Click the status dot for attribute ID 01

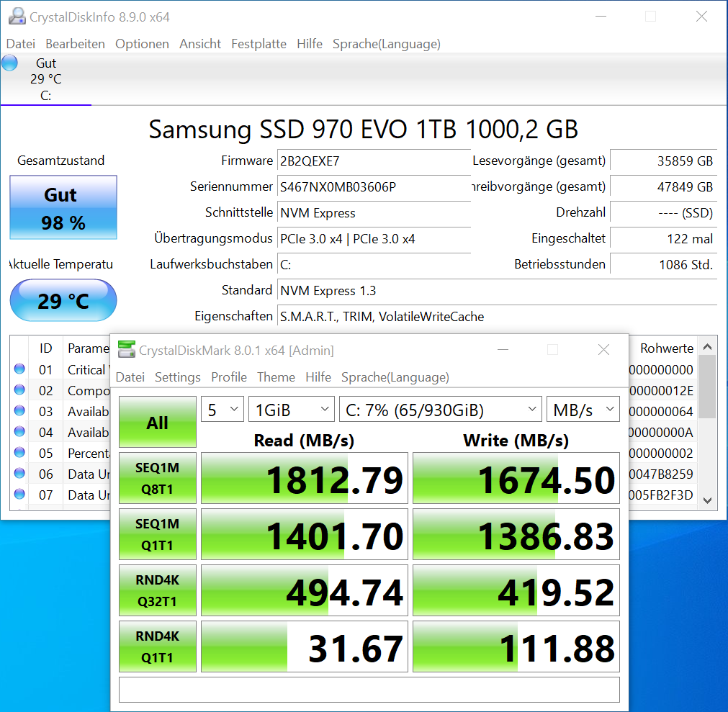19,369
